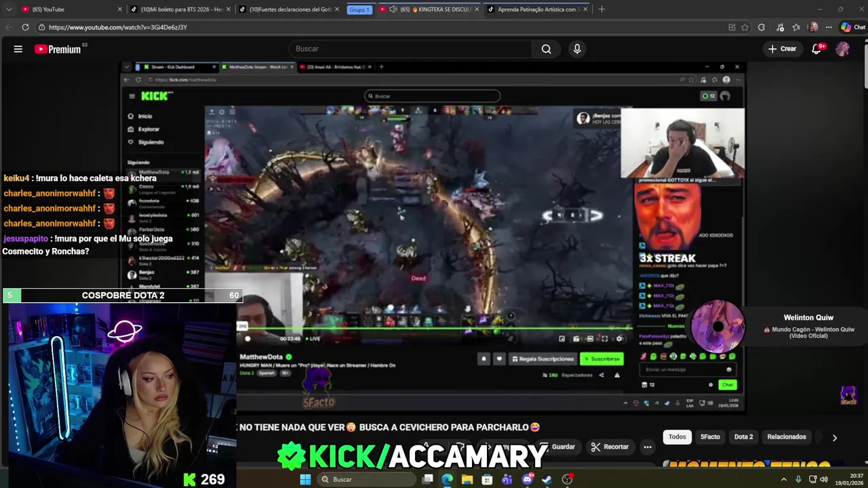Image resolution: width=868 pixels, height=488 pixels.
Task: Open split screen icon in address bar
Action: [732, 27]
